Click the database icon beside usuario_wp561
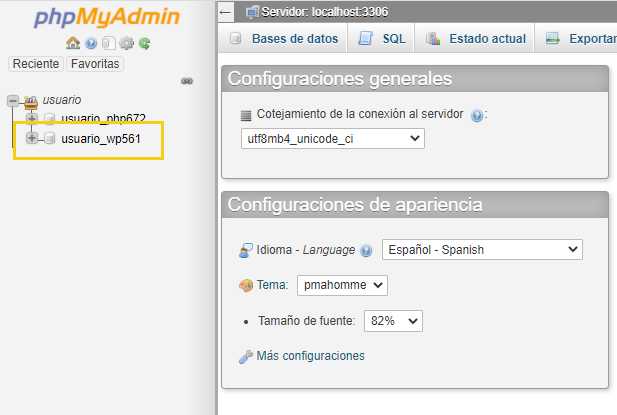The height and width of the screenshot is (415, 617). coord(50,138)
